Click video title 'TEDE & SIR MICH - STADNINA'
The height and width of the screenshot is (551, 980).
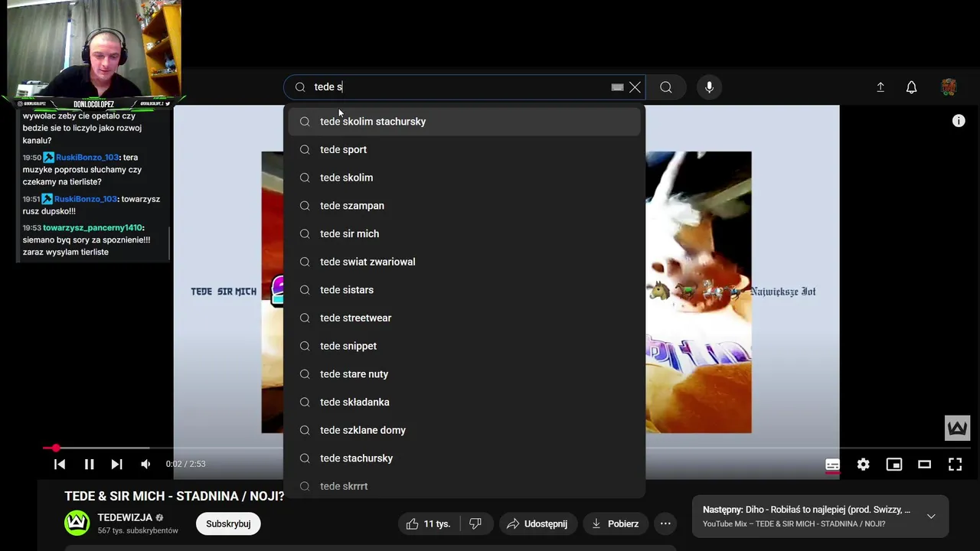pyautogui.click(x=174, y=496)
